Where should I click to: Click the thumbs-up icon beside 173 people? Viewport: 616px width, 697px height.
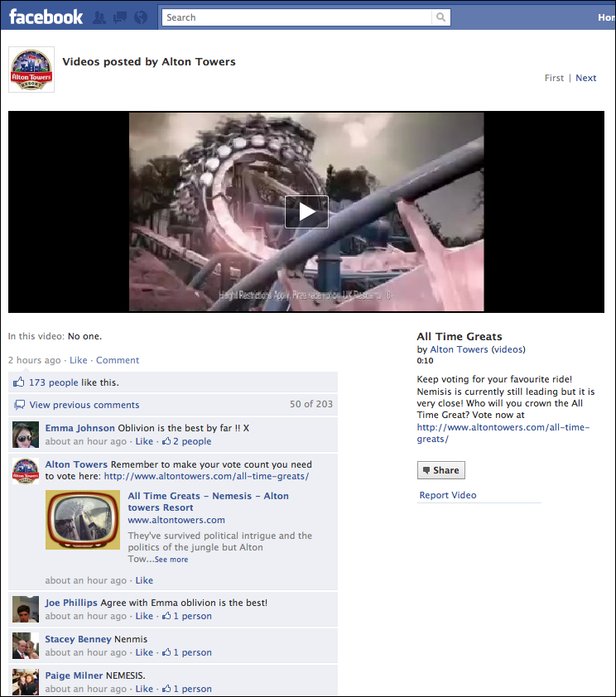click(x=19, y=382)
